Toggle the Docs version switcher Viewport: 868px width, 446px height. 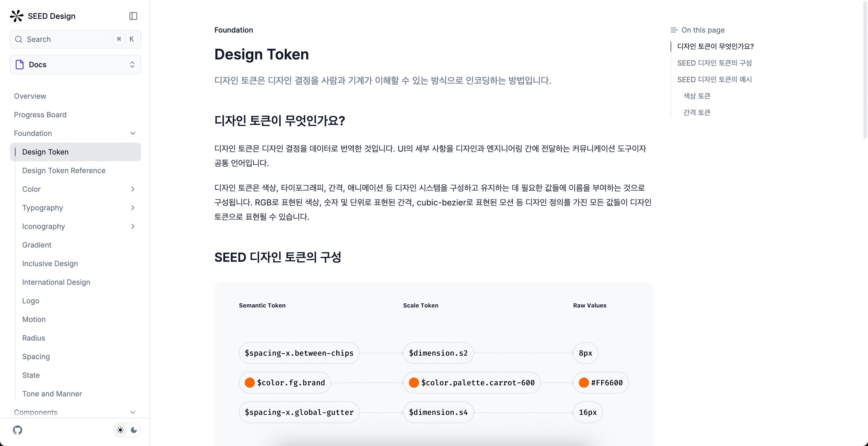[132, 64]
